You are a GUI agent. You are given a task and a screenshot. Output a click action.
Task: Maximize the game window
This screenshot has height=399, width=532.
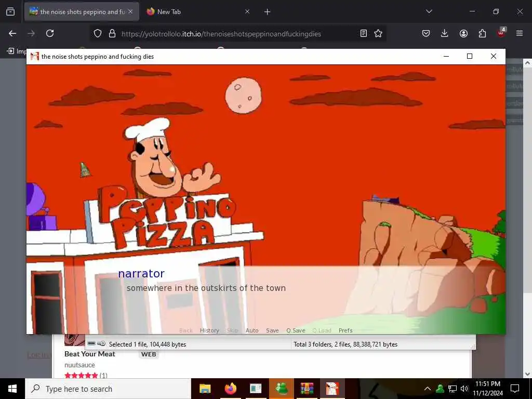(470, 56)
